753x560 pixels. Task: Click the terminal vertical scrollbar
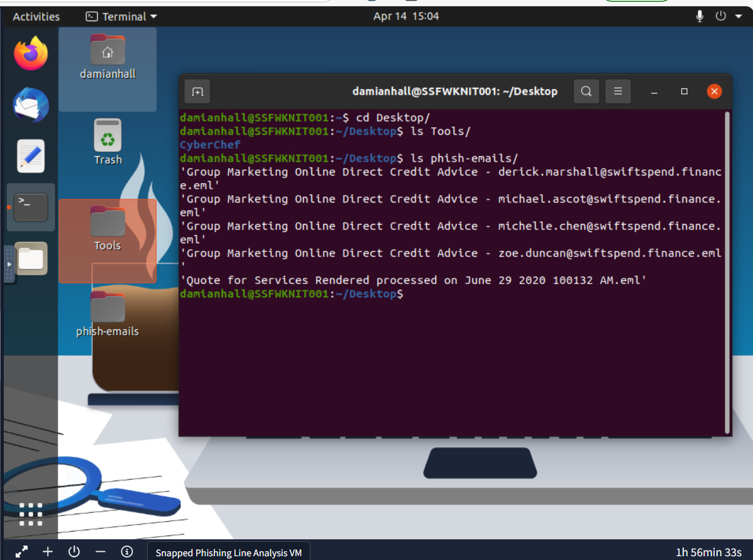[727, 272]
